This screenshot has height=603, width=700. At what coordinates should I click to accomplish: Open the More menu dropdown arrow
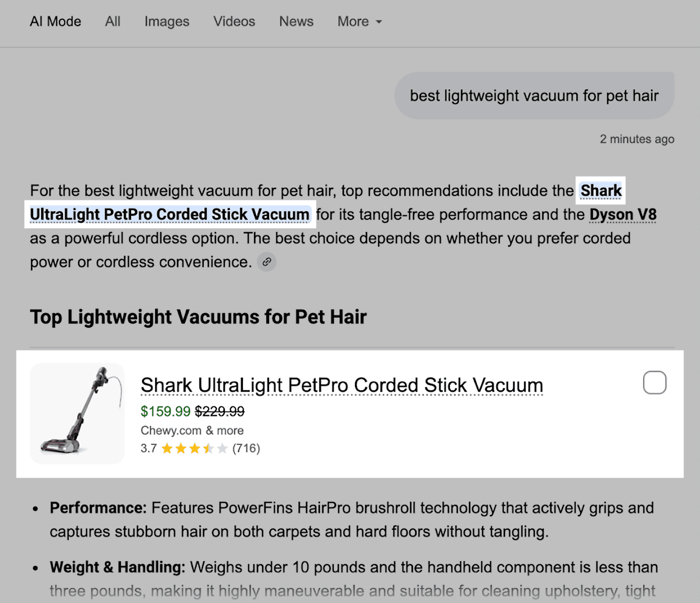378,22
